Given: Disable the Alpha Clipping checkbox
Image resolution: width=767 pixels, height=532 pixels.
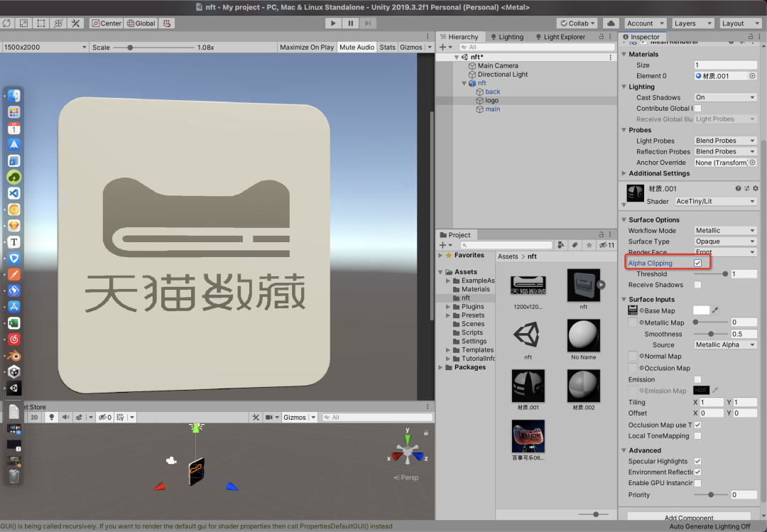Looking at the screenshot, I should click(x=698, y=264).
